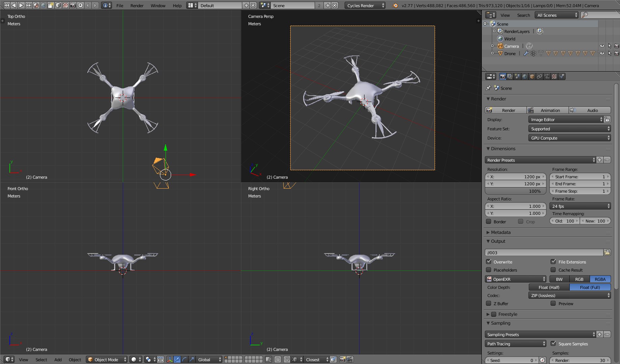Click the Drone vertex groups icon in outliner

point(533,53)
